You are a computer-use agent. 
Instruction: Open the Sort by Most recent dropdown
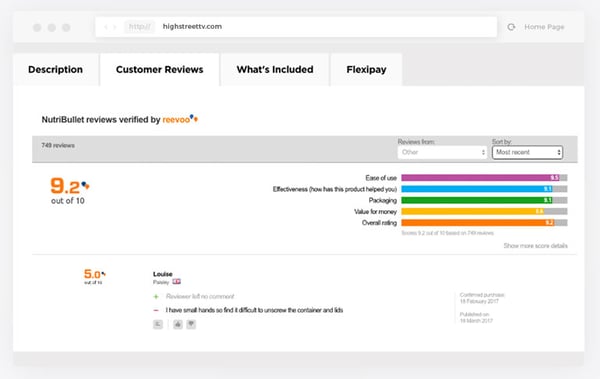tap(527, 152)
